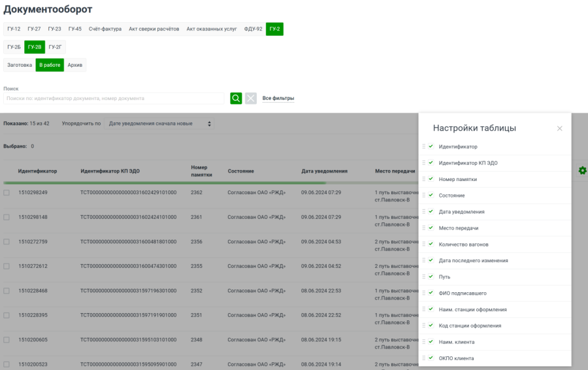Screen dimensions: 588x370
Task: Click the gray clear search X button
Action: pyautogui.click(x=251, y=98)
